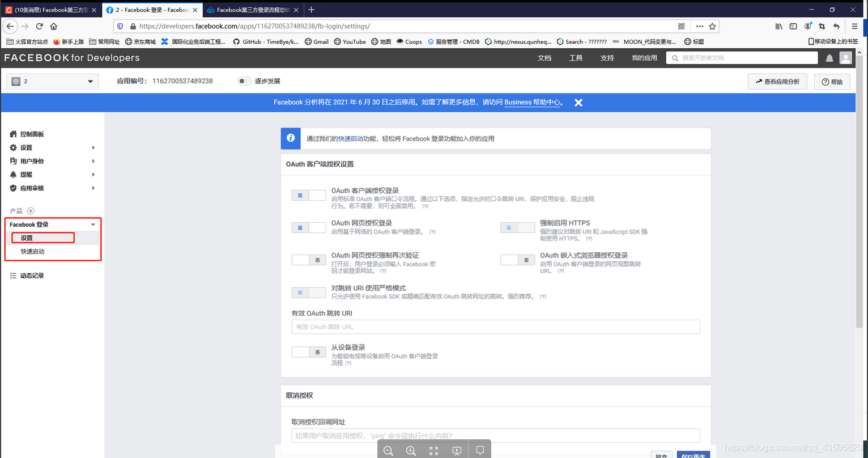Toggle OAuth 网页授权强制再次验证 switch
The height and width of the screenshot is (458, 868).
pos(309,260)
